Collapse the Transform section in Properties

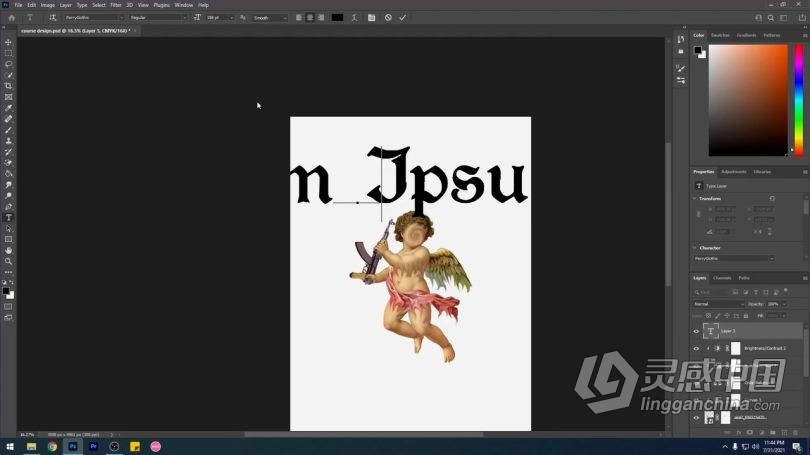[x=695, y=198]
